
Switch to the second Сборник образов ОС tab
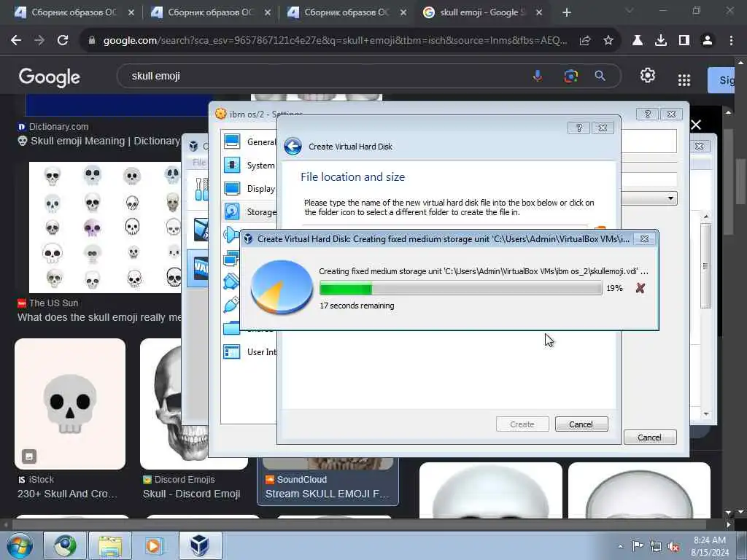tap(210, 13)
